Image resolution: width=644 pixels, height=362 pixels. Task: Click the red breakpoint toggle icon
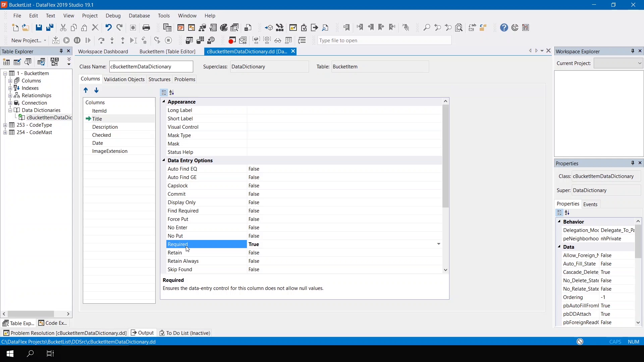pyautogui.click(x=232, y=40)
